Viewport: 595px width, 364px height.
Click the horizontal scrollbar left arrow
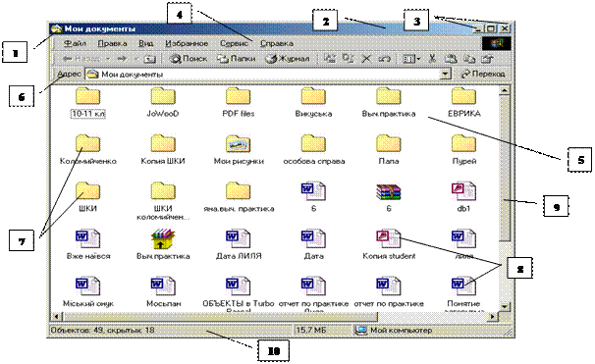[x=57, y=316]
